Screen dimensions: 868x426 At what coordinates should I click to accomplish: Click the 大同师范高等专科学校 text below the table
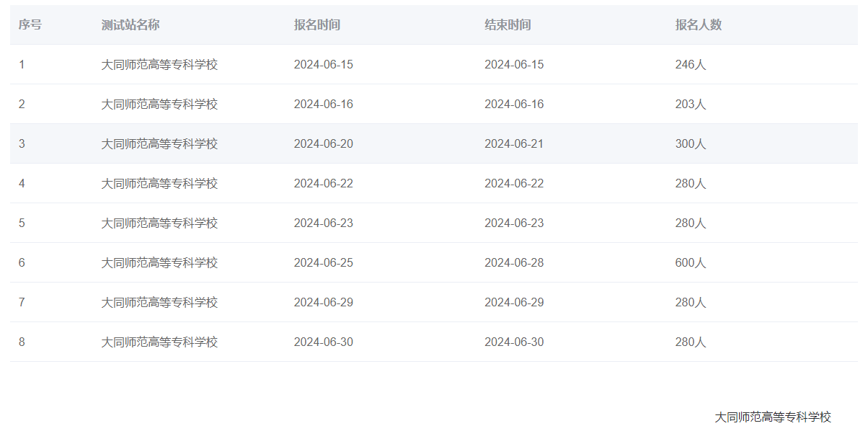point(773,417)
